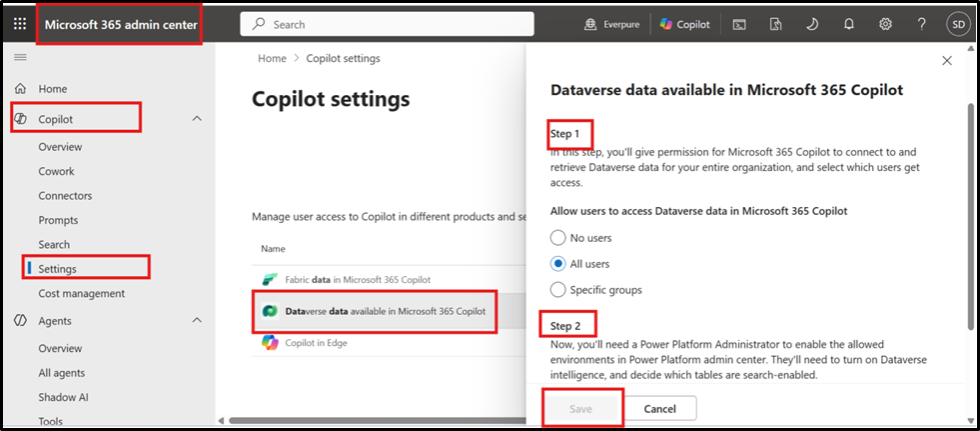The width and height of the screenshot is (980, 431).
Task: Open Prompts in sidebar
Action: pyautogui.click(x=58, y=220)
